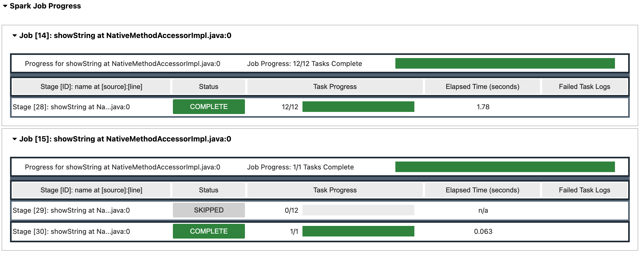Click the Failed Task Logs header in Job [14]
Image resolution: width=644 pixels, height=256 pixels.
coord(584,87)
